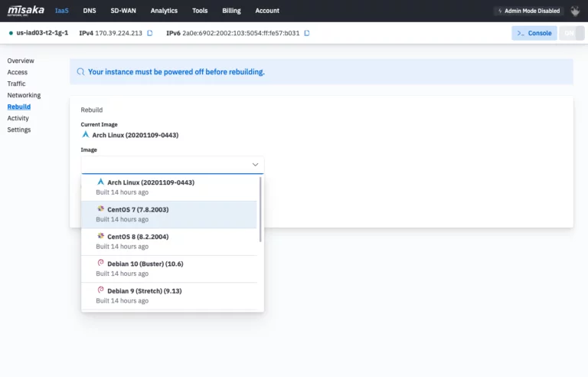The height and width of the screenshot is (377, 588).
Task: Go to Traffic in sidebar
Action: [17, 84]
